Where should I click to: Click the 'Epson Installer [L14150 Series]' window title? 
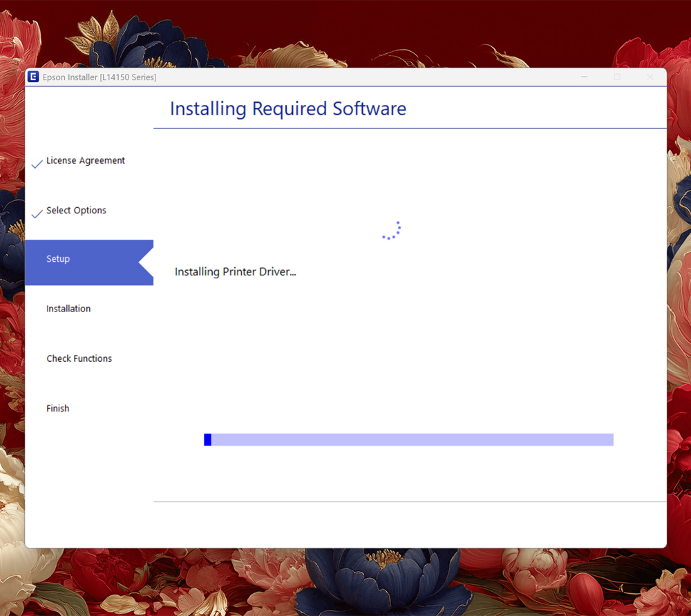[x=99, y=77]
